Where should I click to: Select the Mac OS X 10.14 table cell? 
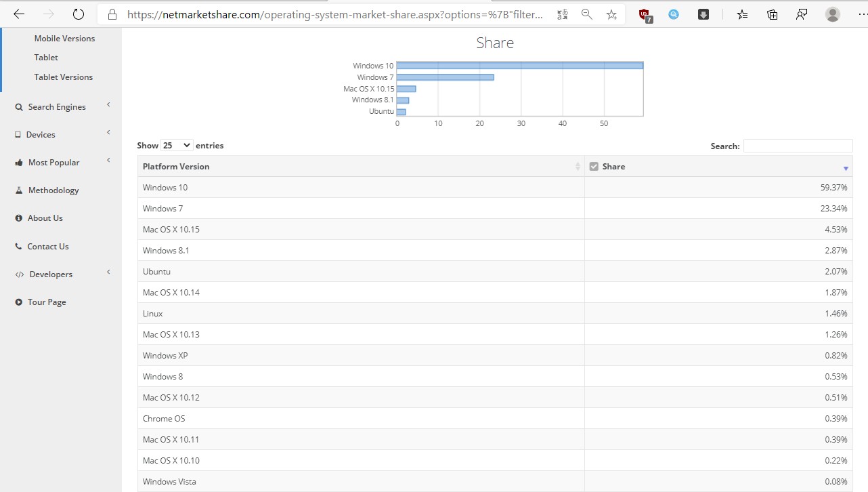pos(361,293)
